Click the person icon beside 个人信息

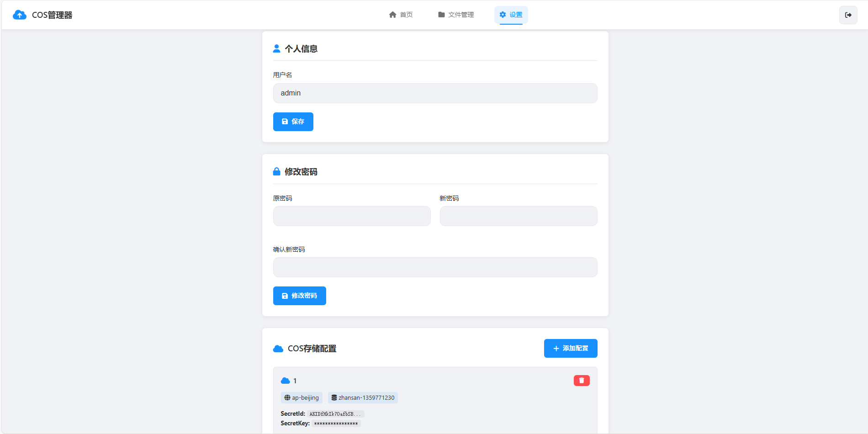click(276, 48)
